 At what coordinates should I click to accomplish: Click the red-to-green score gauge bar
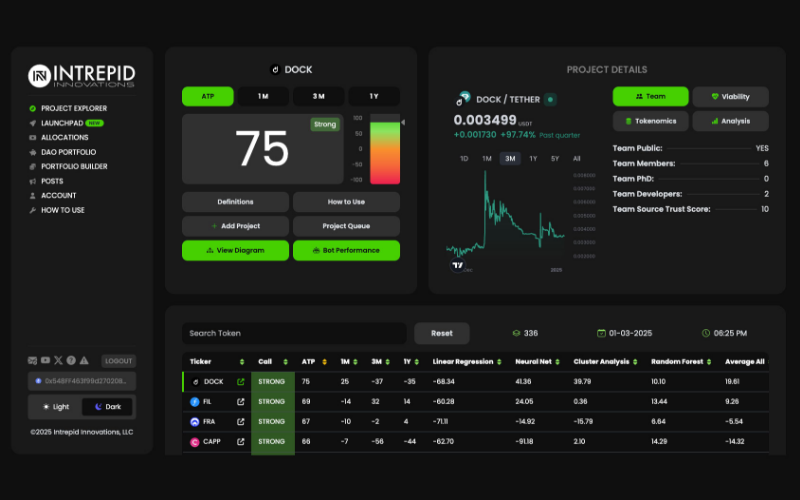(385, 149)
